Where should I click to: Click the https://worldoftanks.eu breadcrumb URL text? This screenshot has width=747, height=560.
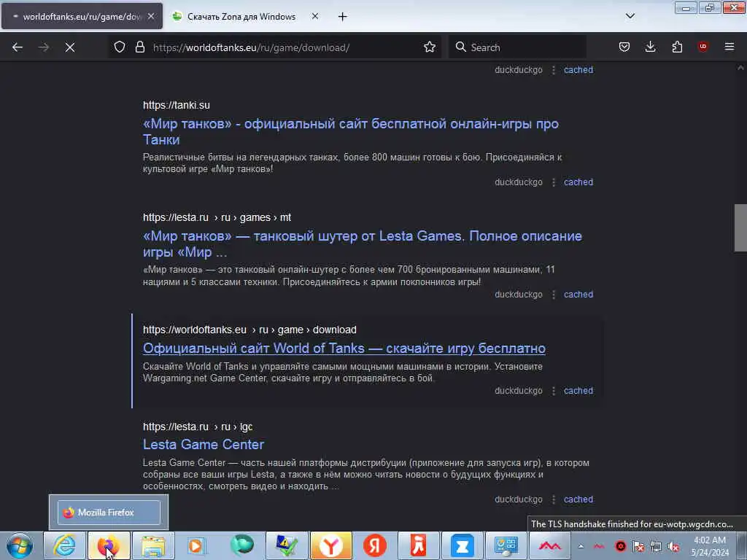coord(249,330)
